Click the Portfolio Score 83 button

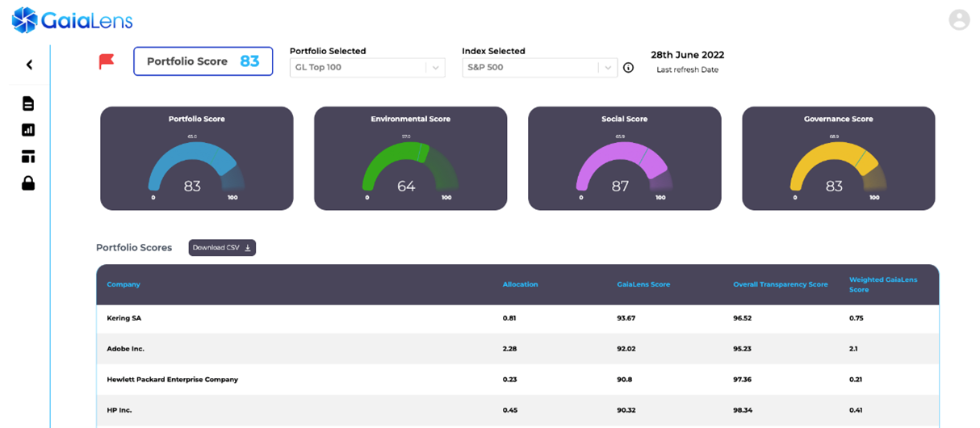pos(203,61)
